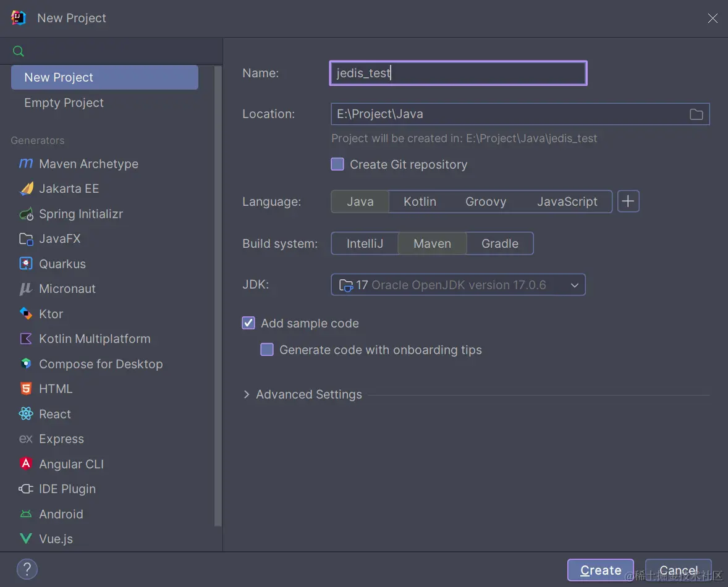Click the search field in sidebar
728x587 pixels.
pyautogui.click(x=111, y=51)
